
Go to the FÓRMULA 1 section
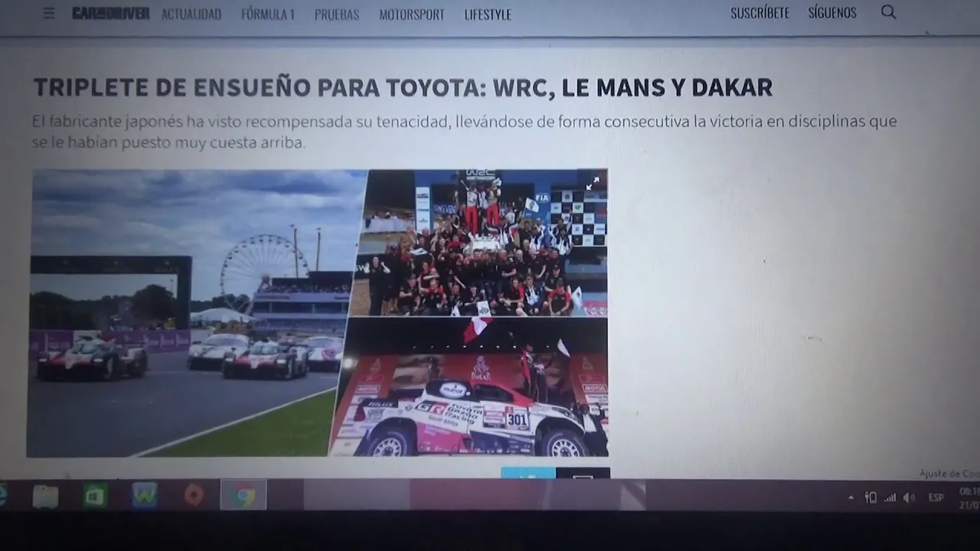[x=268, y=14]
